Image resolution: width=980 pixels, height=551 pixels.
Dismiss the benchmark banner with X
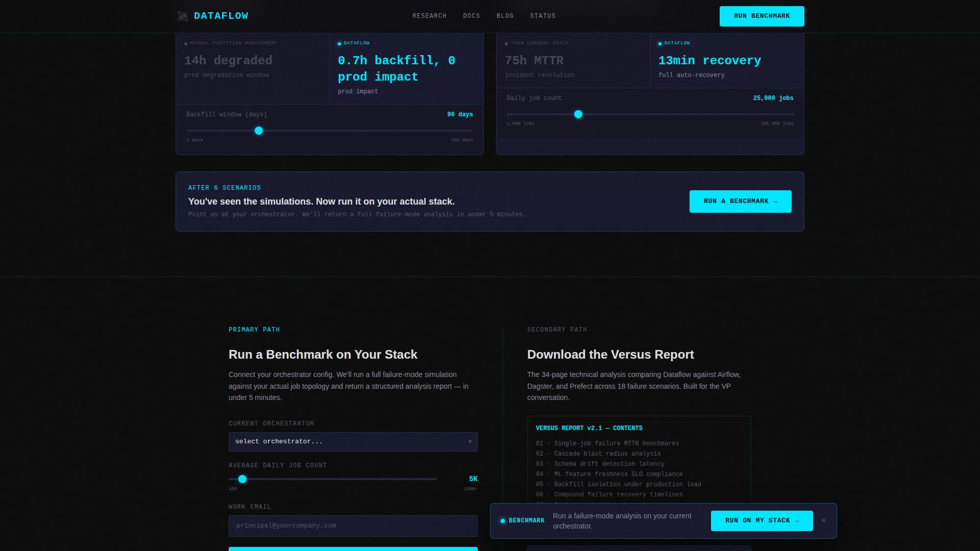pos(823,521)
